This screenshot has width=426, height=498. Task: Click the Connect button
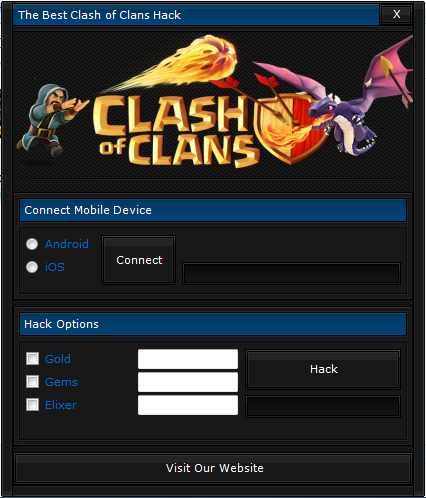coord(139,260)
